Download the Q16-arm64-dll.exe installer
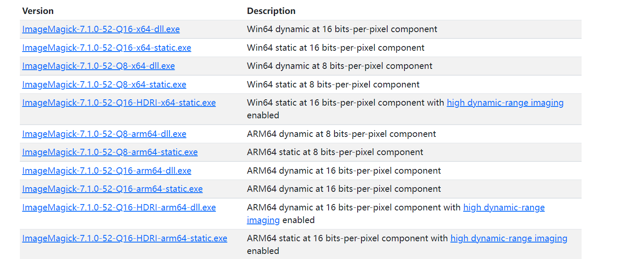 coord(107,171)
